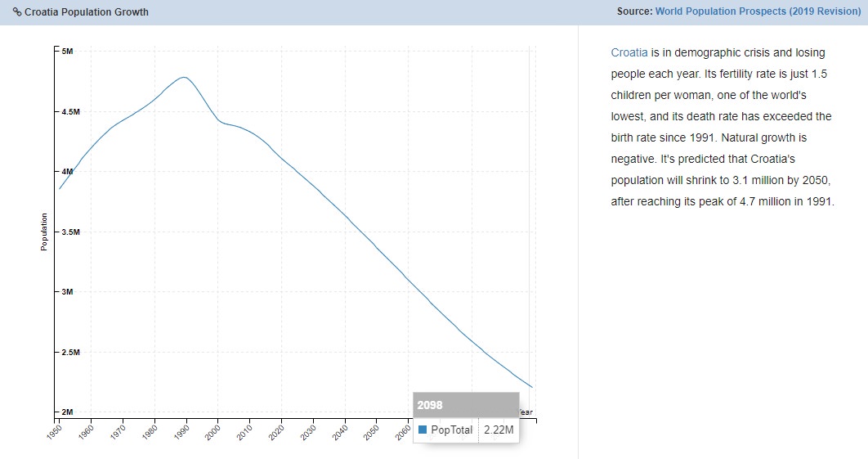Viewport: 868px width, 459px height.
Task: Click the blue PopTotal color square in tooltip
Action: click(423, 430)
